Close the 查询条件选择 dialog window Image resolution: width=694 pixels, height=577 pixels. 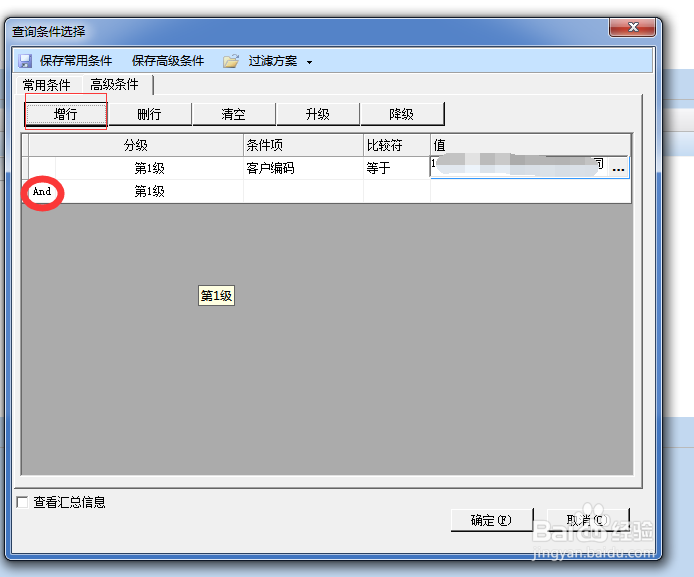[x=632, y=27]
